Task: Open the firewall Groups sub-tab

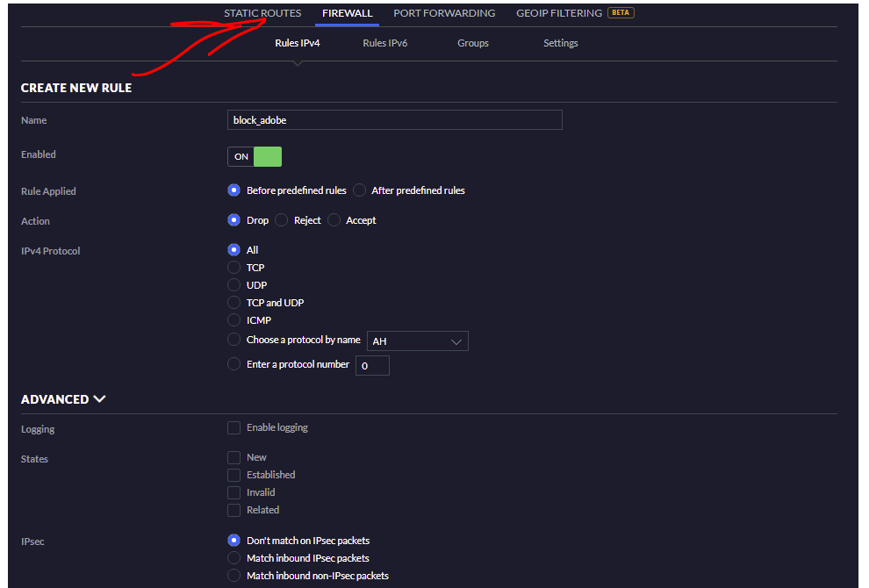Action: 472,43
